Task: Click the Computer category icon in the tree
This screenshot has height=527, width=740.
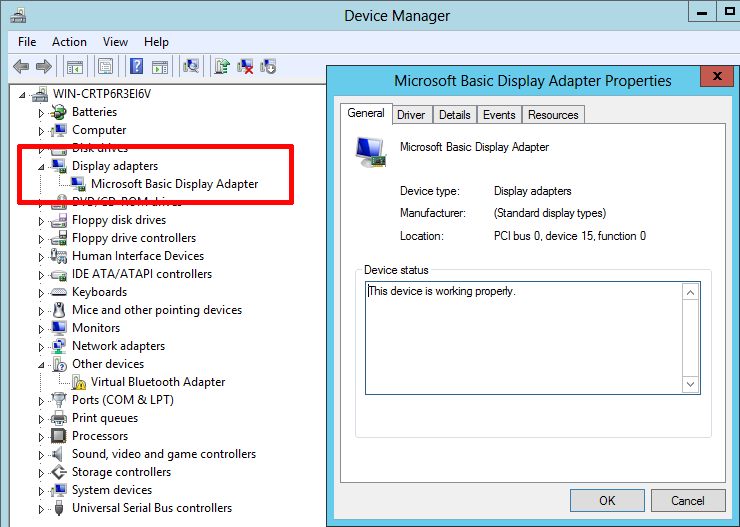Action: (x=59, y=130)
